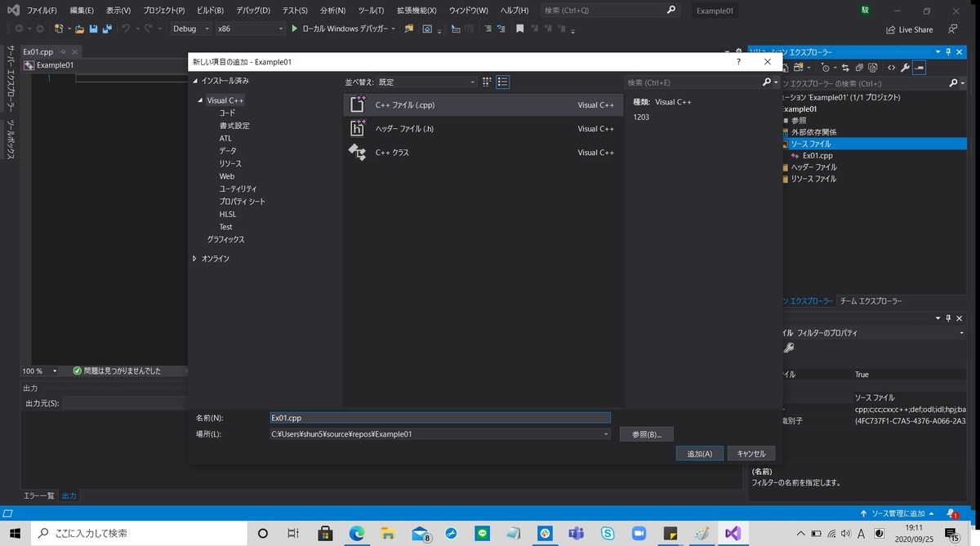Screen dimensions: 980x546
Task: Click Solution Explorer pending changes filter icon
Action: (x=826, y=68)
